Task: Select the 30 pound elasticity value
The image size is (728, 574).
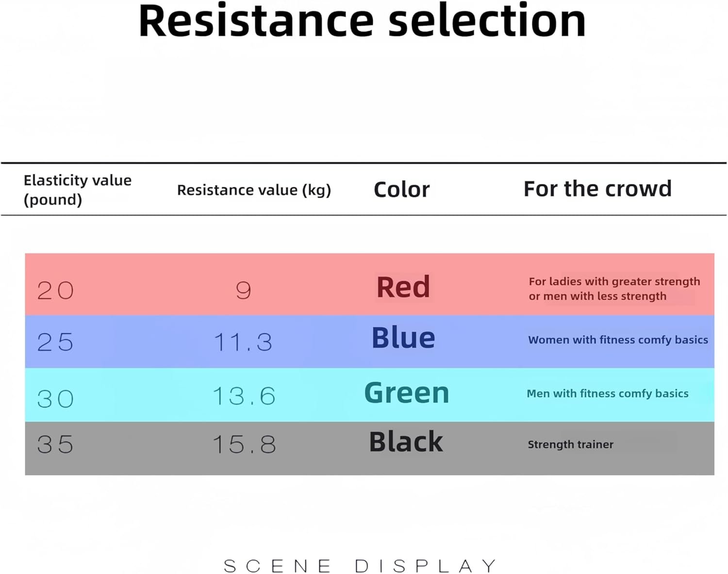Action: 55,399
